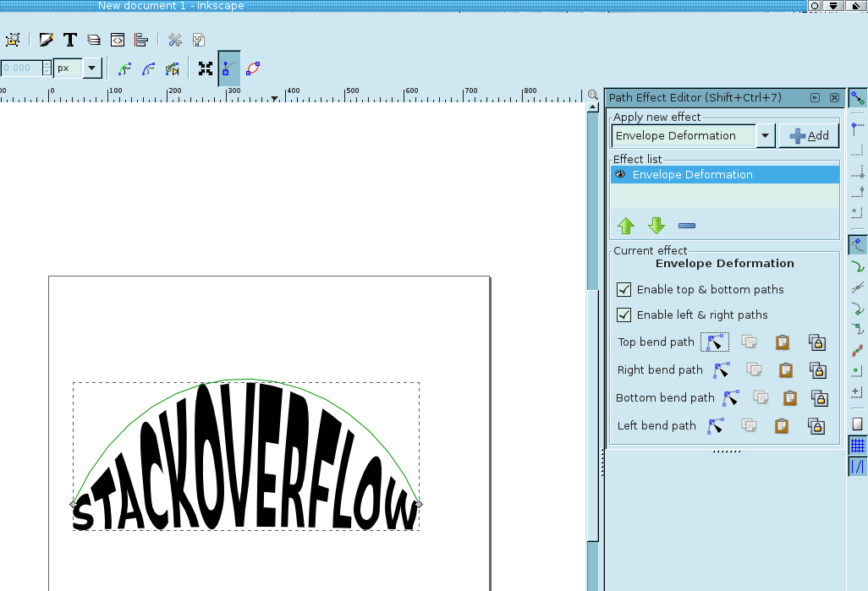Click the vertical scrollbar up arrow
Screen dimensions: 868x591
coord(593,107)
